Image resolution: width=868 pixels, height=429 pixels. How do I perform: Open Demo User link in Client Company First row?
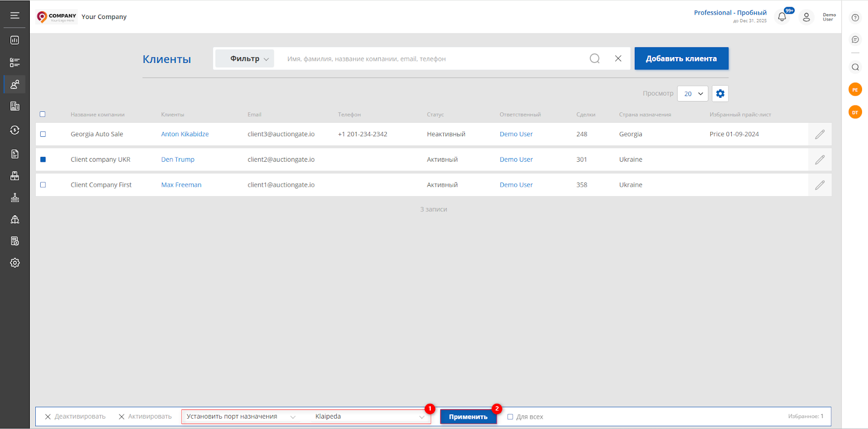tap(516, 185)
